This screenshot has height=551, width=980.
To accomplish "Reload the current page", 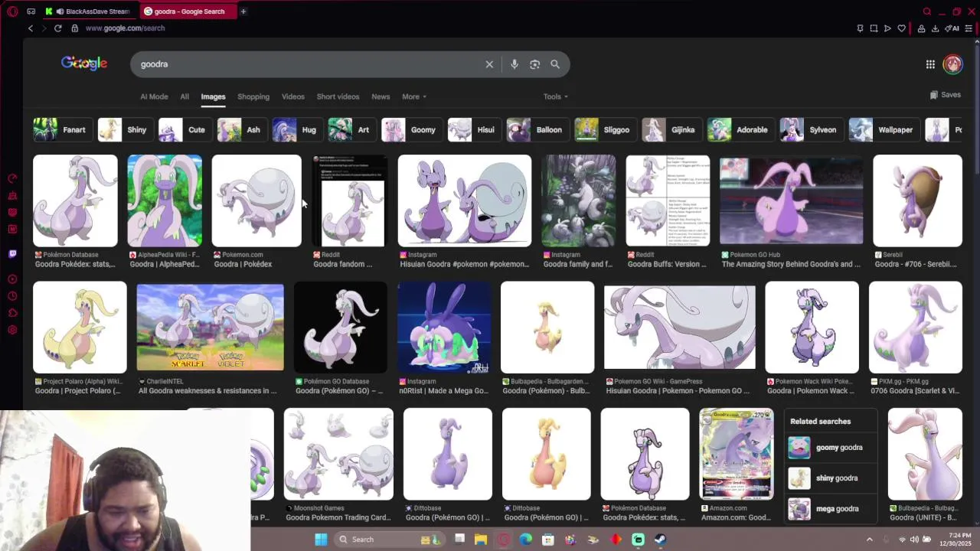I will (x=57, y=28).
